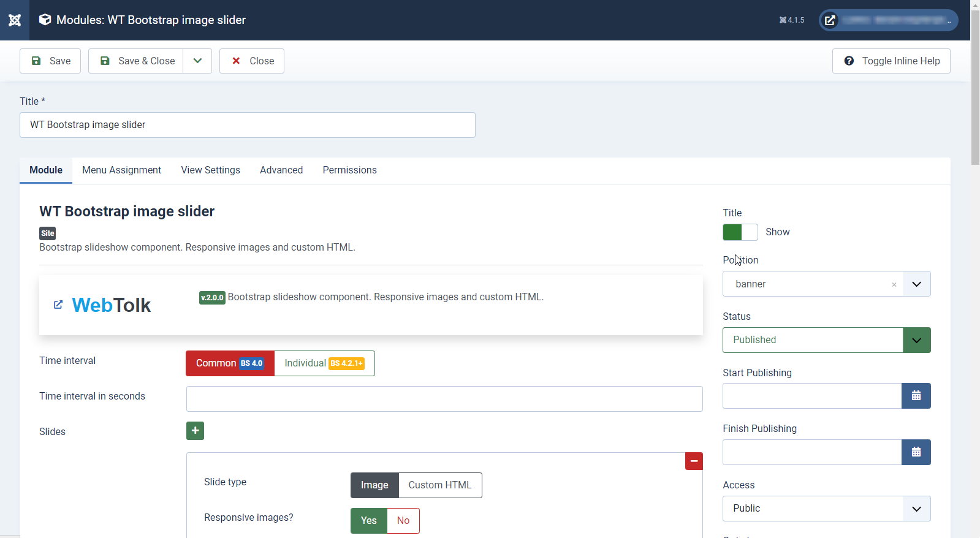Open the site preview external link icon
Image resolution: width=980 pixels, height=538 pixels.
[830, 20]
